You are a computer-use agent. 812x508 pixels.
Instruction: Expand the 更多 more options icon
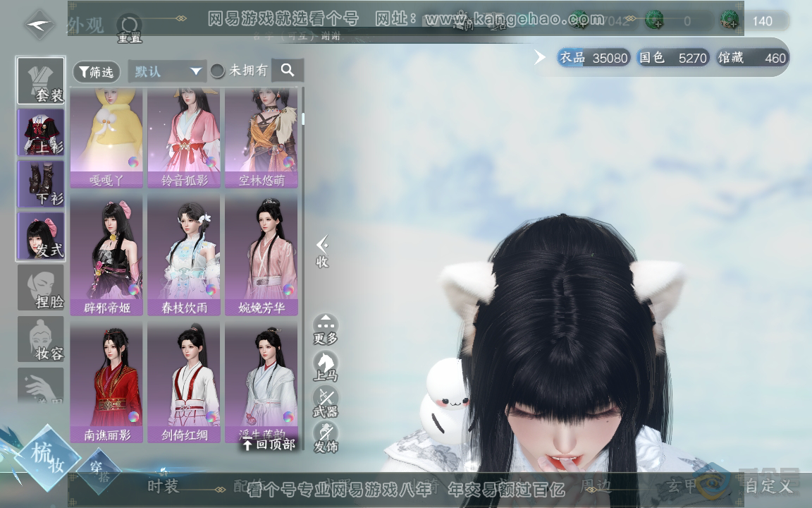325,329
